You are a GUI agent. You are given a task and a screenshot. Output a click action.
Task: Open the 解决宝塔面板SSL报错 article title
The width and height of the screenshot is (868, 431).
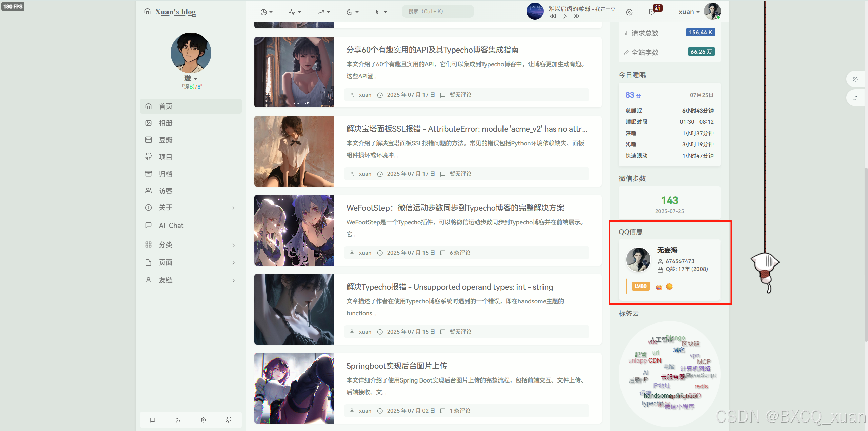point(467,129)
